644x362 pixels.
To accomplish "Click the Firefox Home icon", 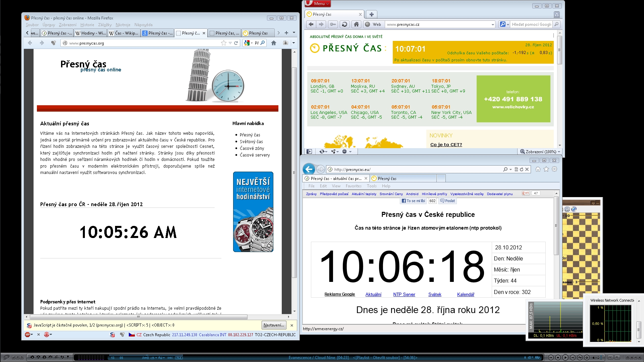I will [x=274, y=43].
